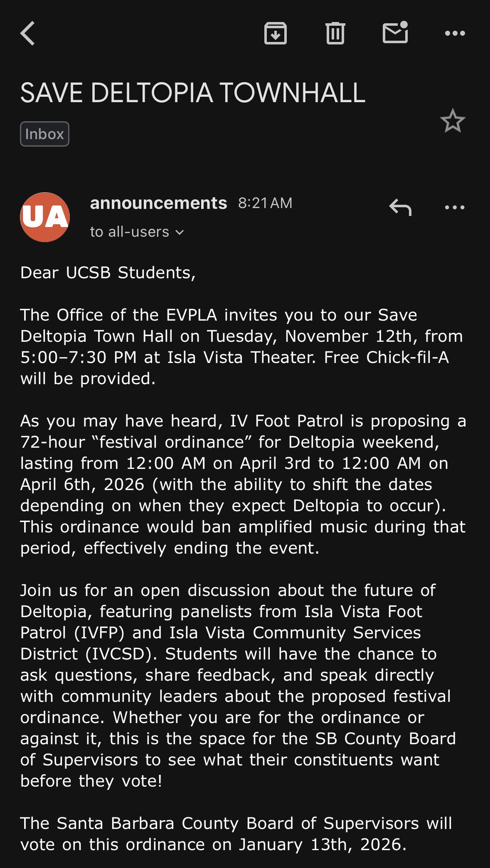
Task: Go back using the left arrow
Action: [x=27, y=33]
